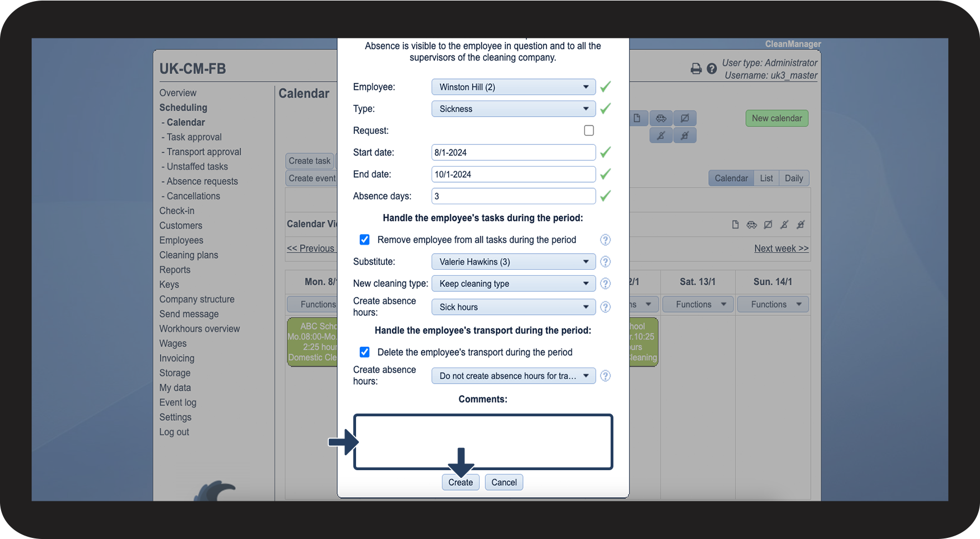Expand the Functions dropdown under Sun. 14/1
This screenshot has height=539, width=980.
pos(773,304)
